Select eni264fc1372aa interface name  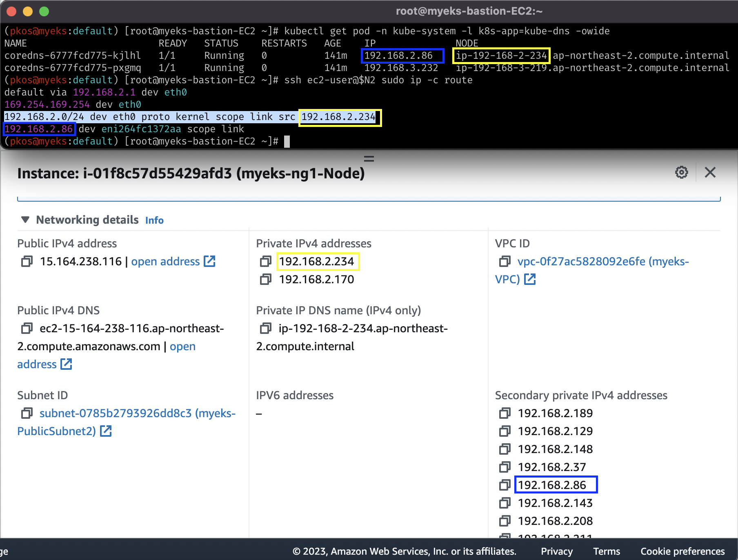coord(141,129)
